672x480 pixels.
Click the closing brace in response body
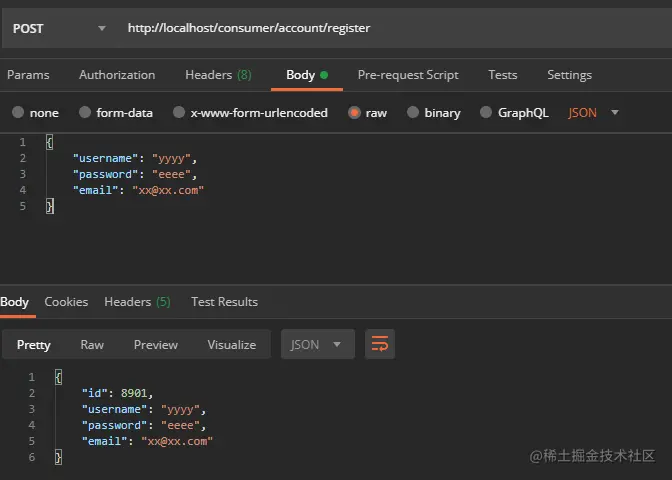coord(58,457)
